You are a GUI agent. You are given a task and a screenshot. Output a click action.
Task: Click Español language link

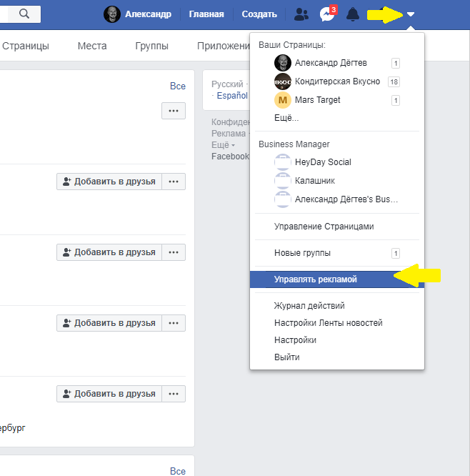tap(232, 96)
